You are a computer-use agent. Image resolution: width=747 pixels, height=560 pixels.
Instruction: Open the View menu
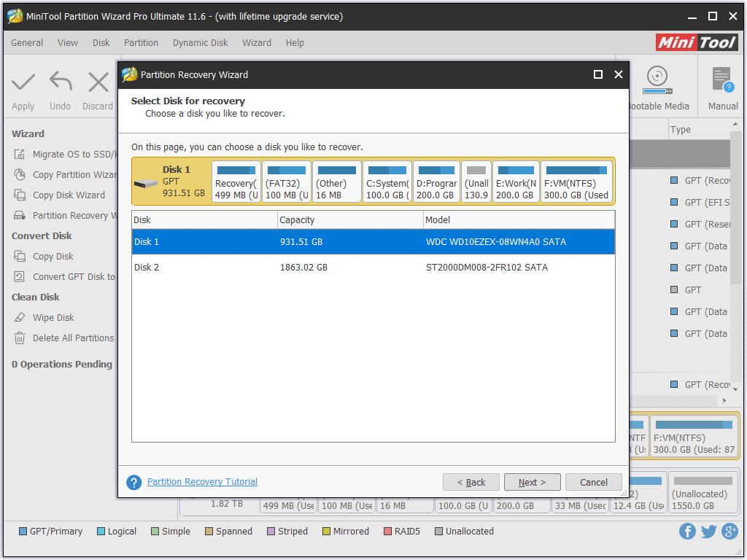click(68, 43)
